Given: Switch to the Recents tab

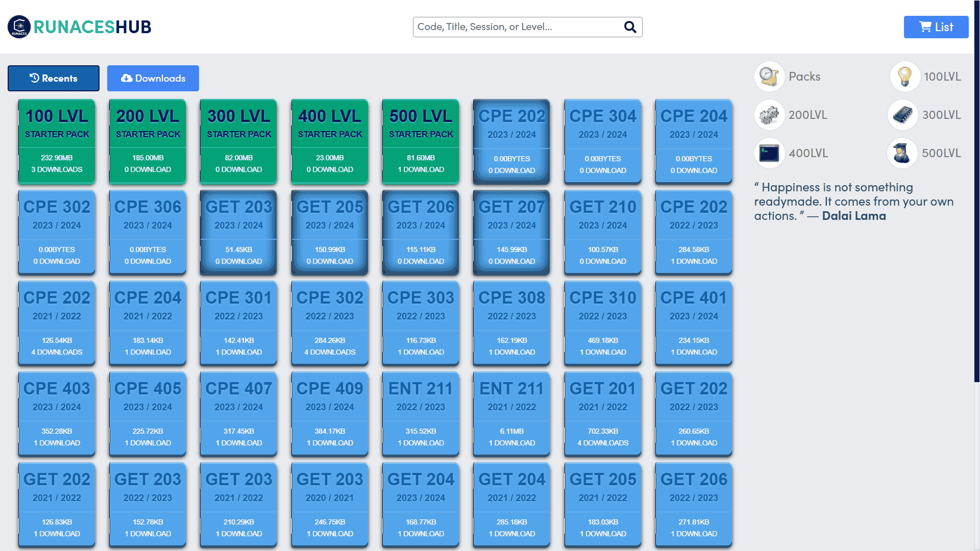Looking at the screenshot, I should click(54, 78).
